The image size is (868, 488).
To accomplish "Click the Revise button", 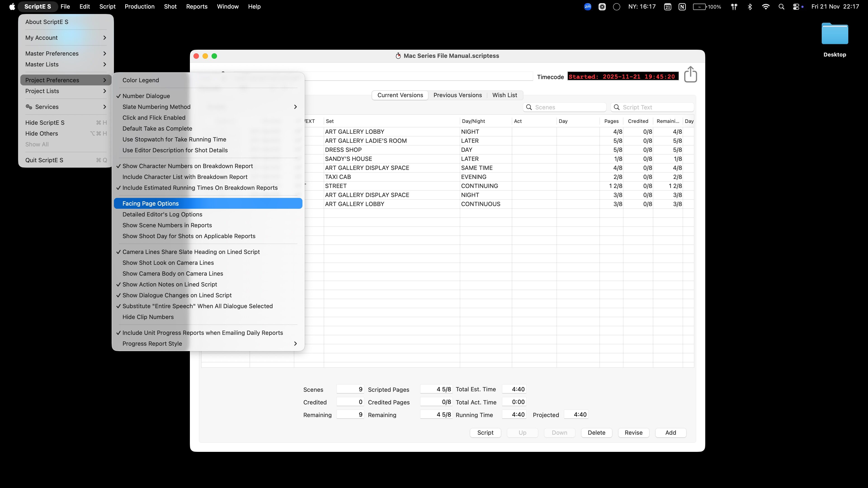I will point(633,432).
